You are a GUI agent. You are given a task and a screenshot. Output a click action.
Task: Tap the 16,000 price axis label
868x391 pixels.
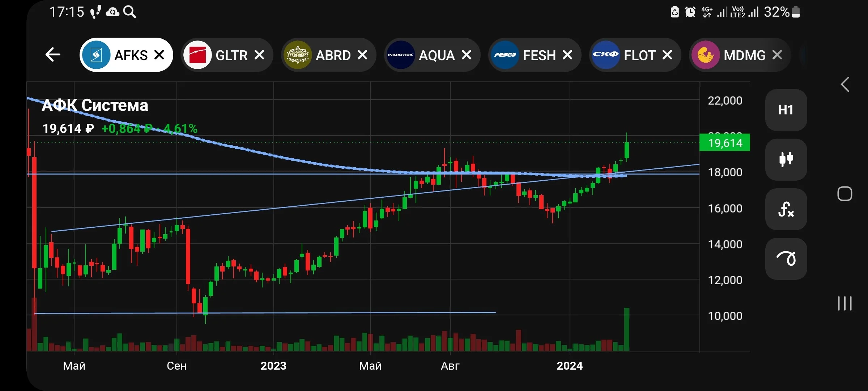(x=725, y=209)
